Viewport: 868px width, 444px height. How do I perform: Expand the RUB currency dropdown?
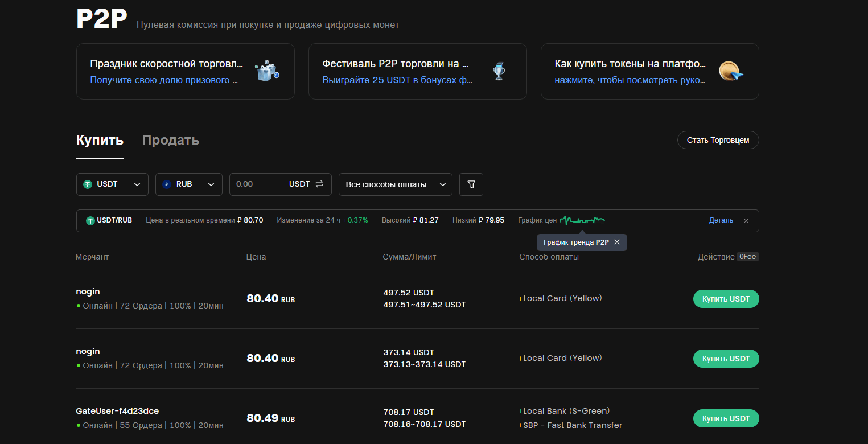[188, 184]
